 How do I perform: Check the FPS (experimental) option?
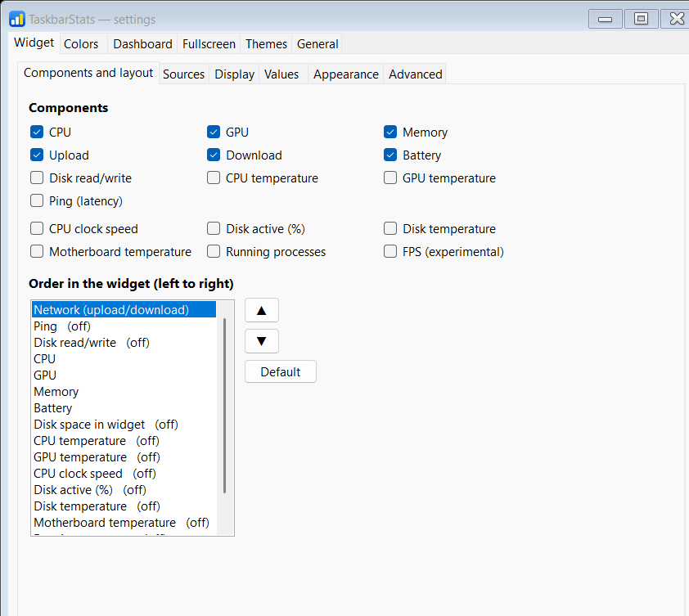click(x=390, y=251)
